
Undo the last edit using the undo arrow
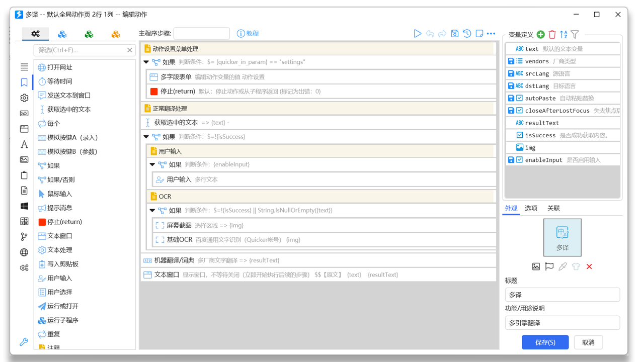click(x=430, y=33)
